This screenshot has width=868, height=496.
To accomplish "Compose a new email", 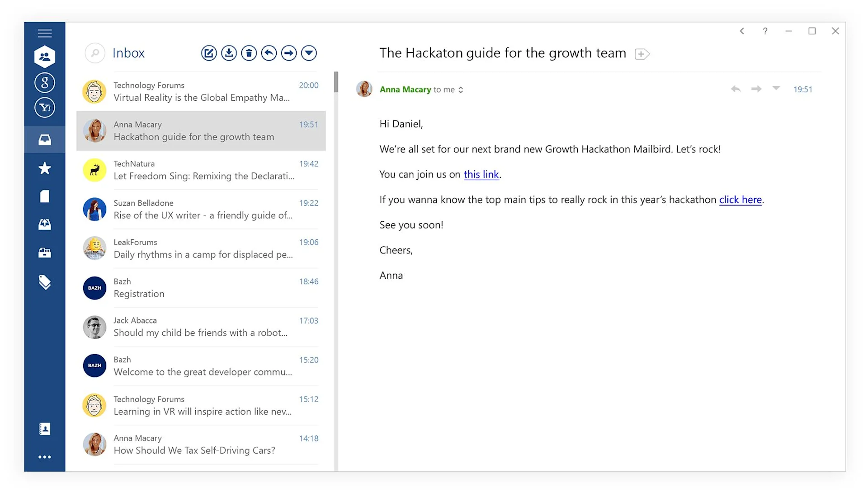I will [x=209, y=53].
